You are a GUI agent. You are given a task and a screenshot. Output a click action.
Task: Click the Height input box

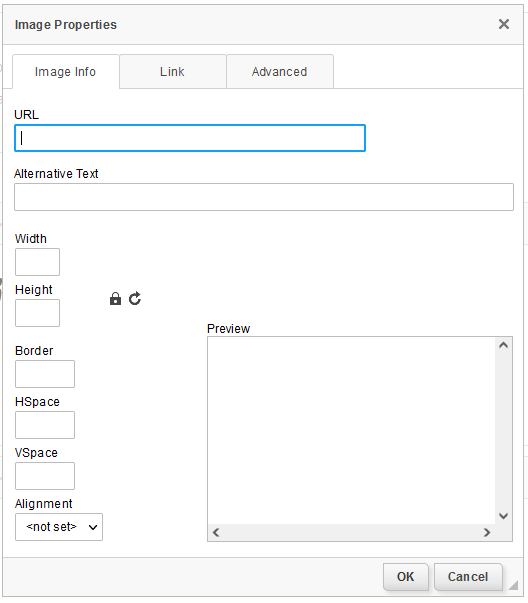(x=37, y=313)
